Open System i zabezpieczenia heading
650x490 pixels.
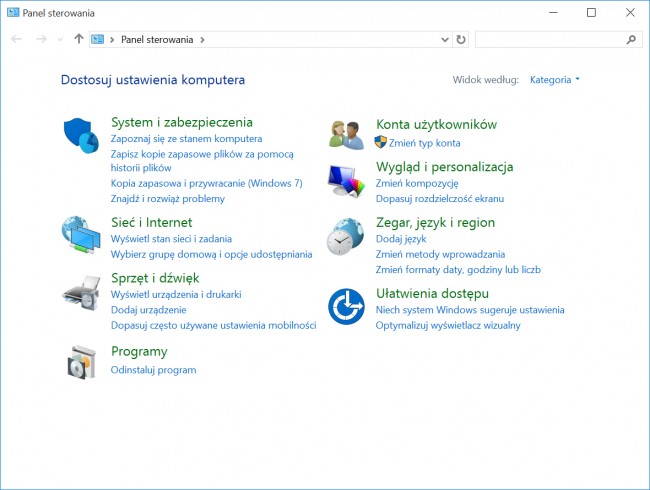pyautogui.click(x=182, y=122)
